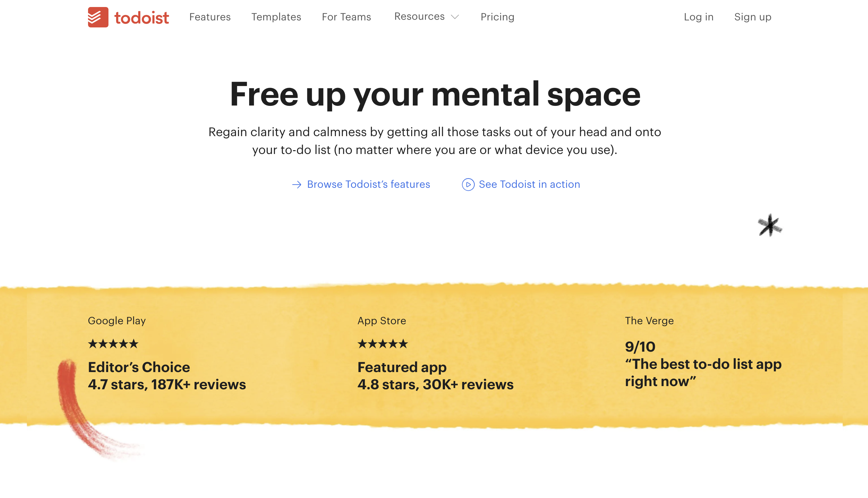Click the Editor's Choice rating section

coord(167,375)
